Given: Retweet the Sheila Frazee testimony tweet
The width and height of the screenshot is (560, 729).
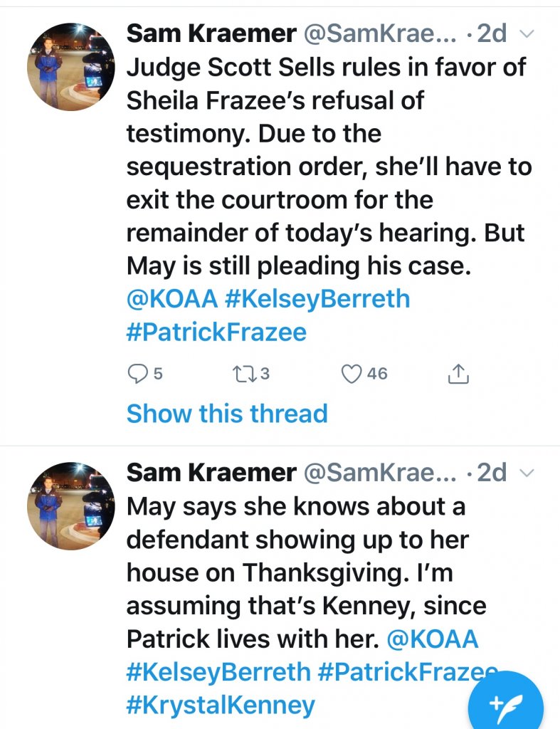Looking at the screenshot, I should click(244, 373).
